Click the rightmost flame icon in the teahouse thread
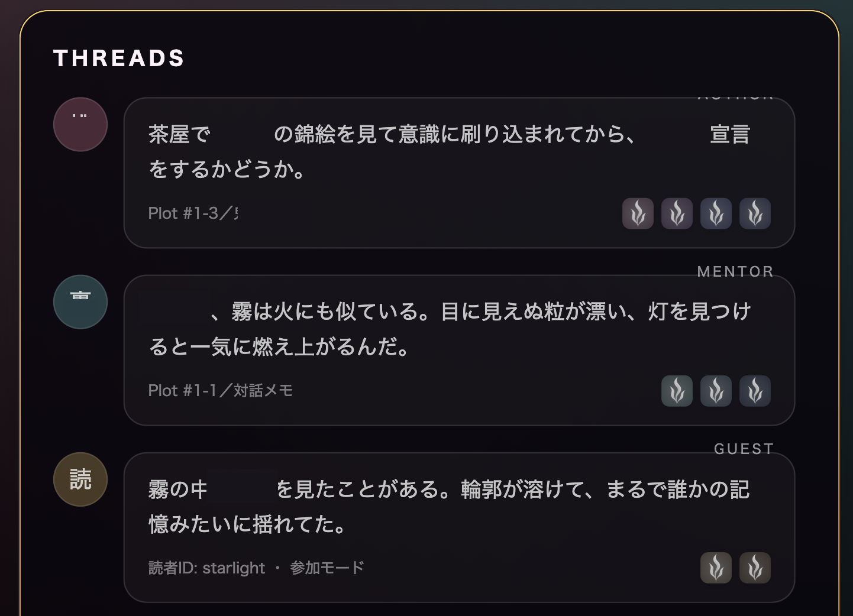 tap(755, 213)
